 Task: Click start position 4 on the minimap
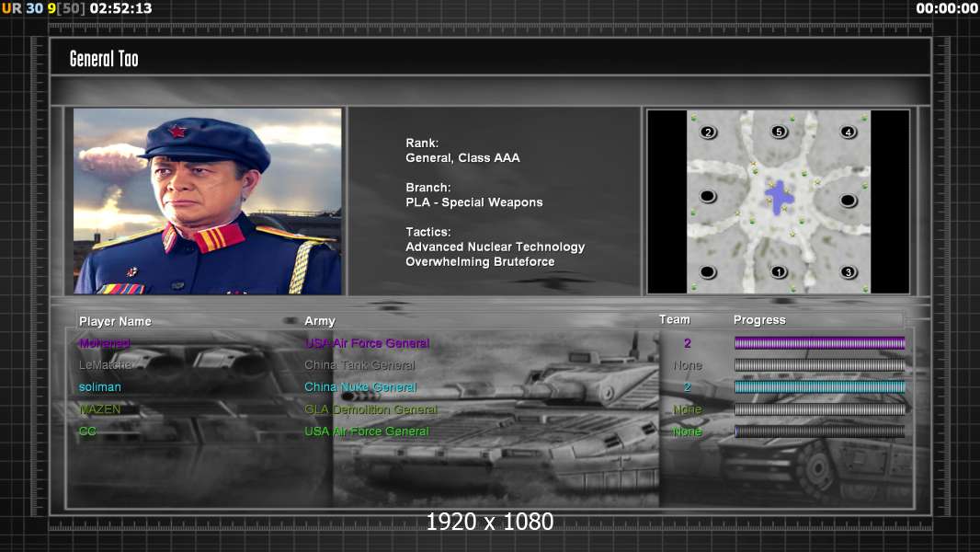click(x=848, y=132)
